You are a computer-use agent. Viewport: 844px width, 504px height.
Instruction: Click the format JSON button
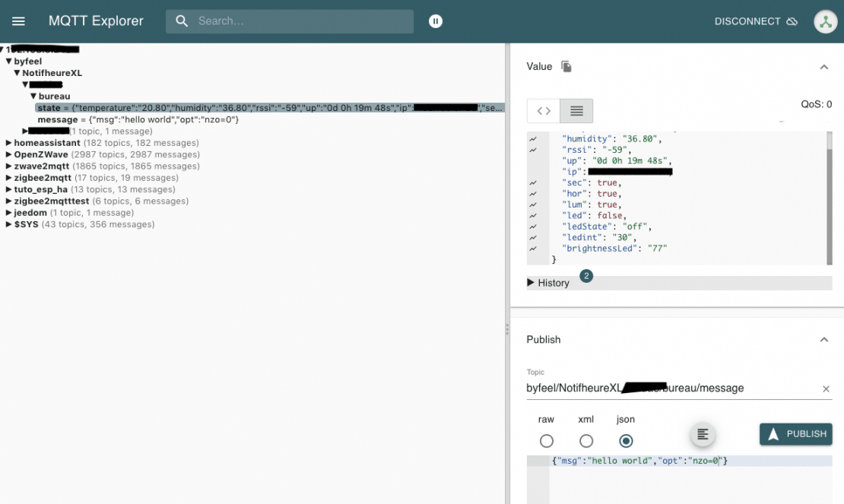[703, 434]
